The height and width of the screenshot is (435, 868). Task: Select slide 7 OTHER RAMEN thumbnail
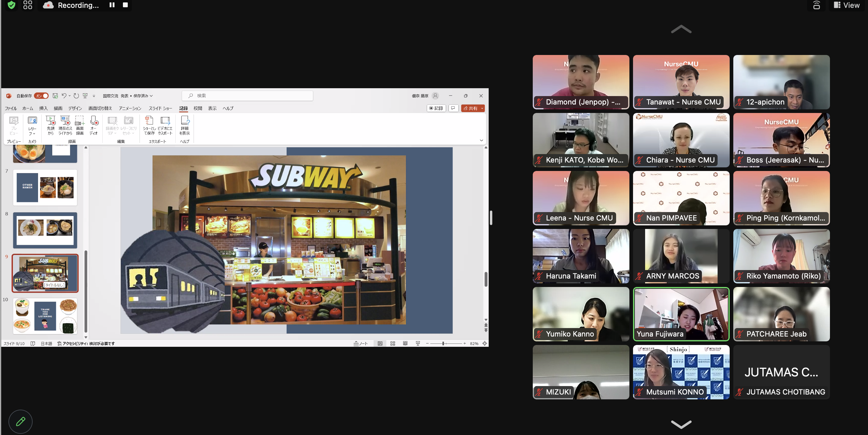[x=45, y=187]
